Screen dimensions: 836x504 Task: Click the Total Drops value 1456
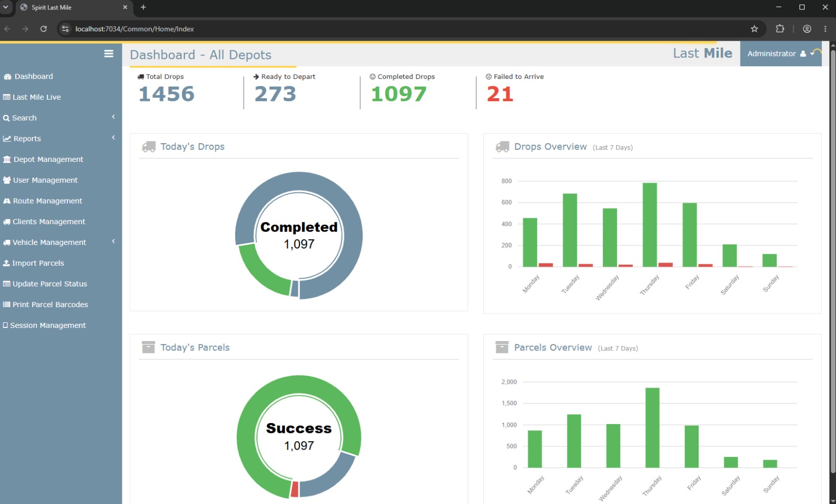point(166,95)
